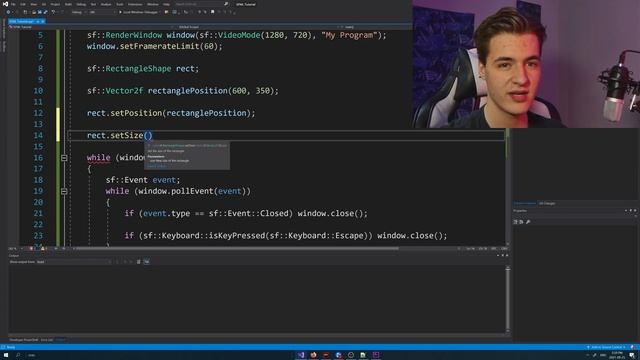Open the editor zoom percentage dropdown
Screen dimensions: 640x360
pos(16,248)
